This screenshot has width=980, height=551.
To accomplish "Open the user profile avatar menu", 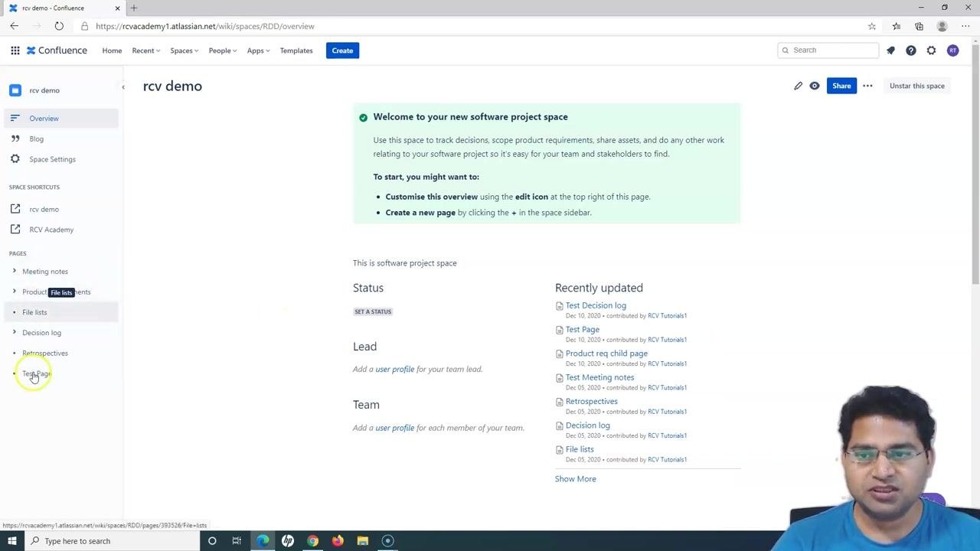I will coord(952,51).
